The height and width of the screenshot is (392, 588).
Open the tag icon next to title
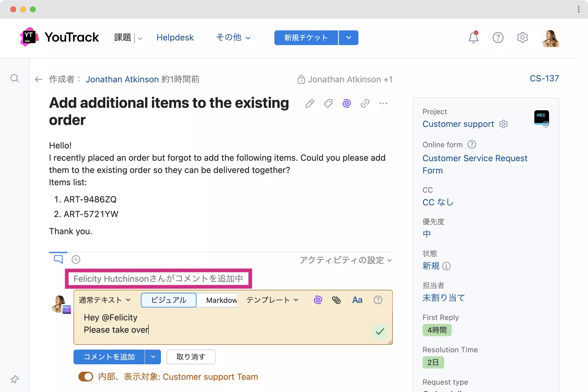click(328, 103)
